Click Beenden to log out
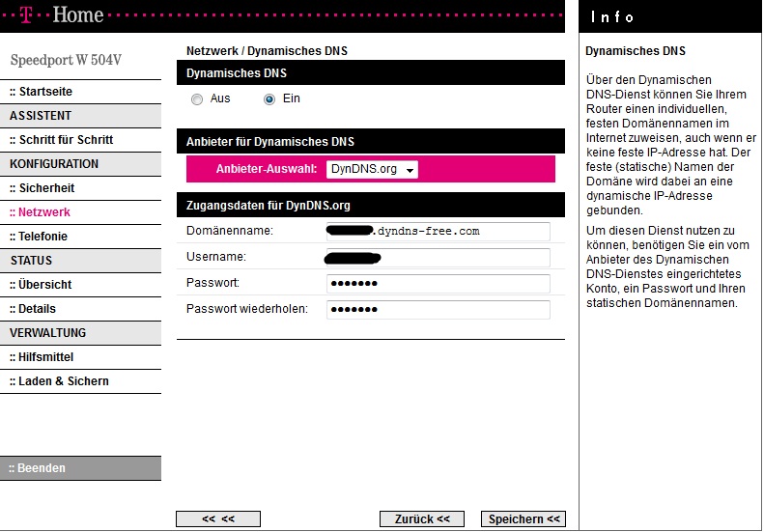This screenshot has width=764, height=532. (x=38, y=468)
